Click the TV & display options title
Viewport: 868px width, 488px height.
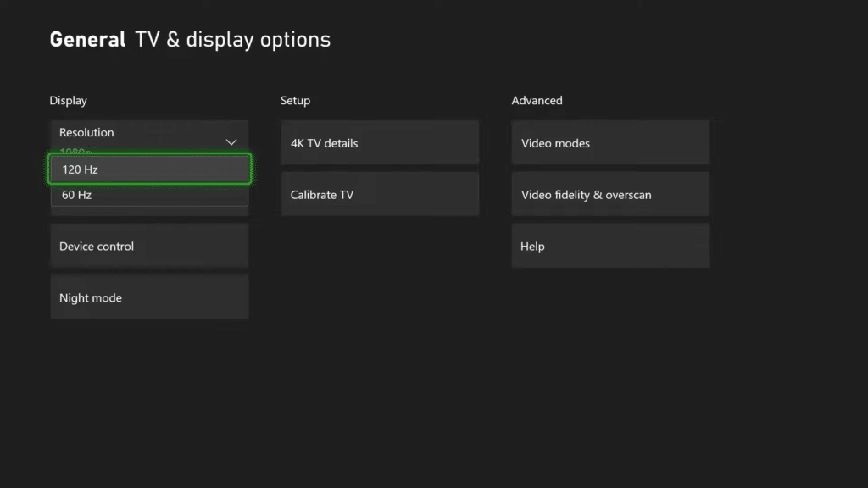[x=232, y=39]
